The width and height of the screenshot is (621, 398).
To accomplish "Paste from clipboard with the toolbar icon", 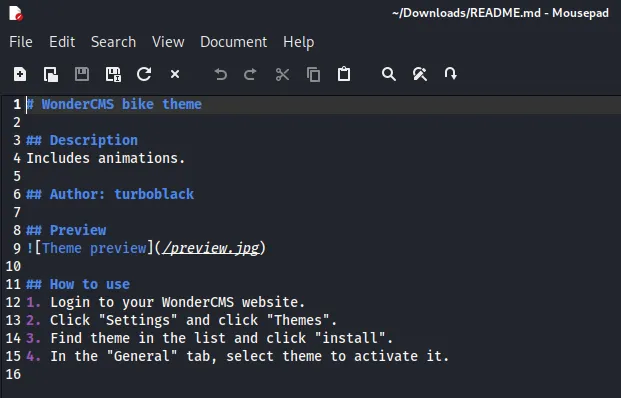I will (344, 74).
